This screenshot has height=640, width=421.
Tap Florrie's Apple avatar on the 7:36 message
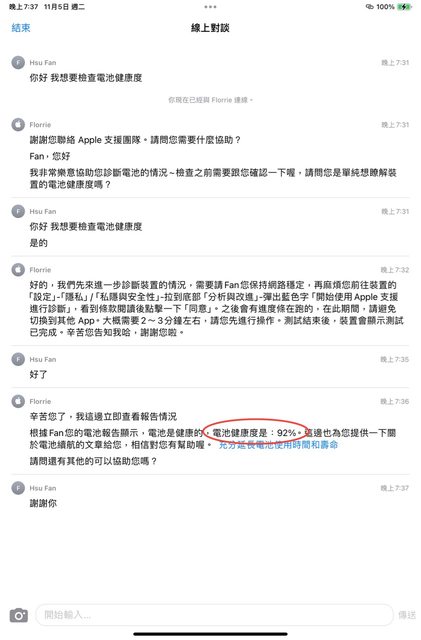coord(18,401)
